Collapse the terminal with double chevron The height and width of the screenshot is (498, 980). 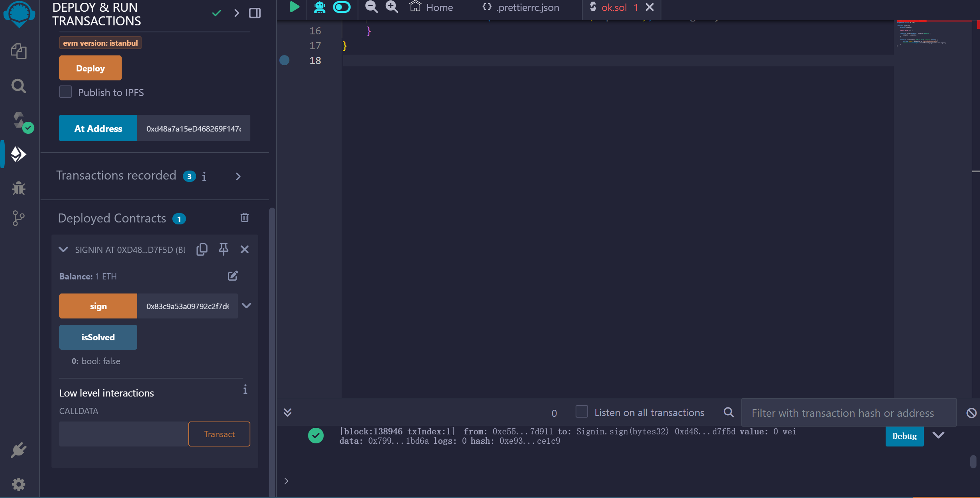click(x=288, y=413)
